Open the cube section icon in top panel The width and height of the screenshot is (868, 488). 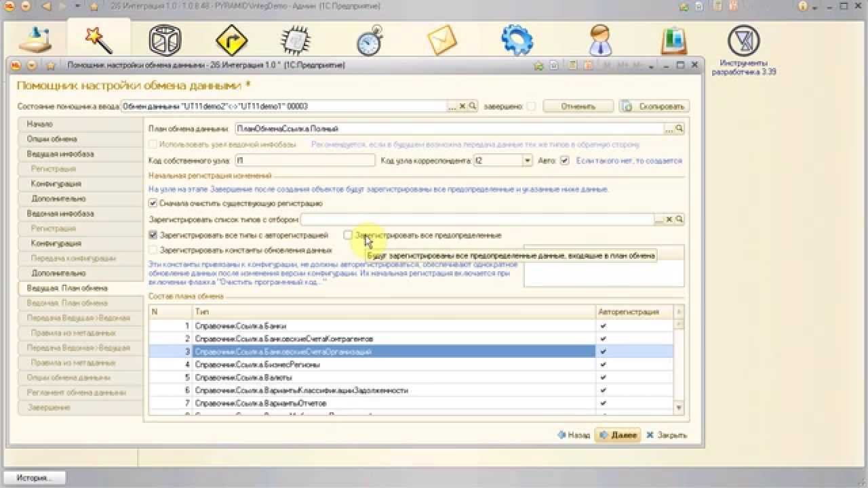coord(163,40)
